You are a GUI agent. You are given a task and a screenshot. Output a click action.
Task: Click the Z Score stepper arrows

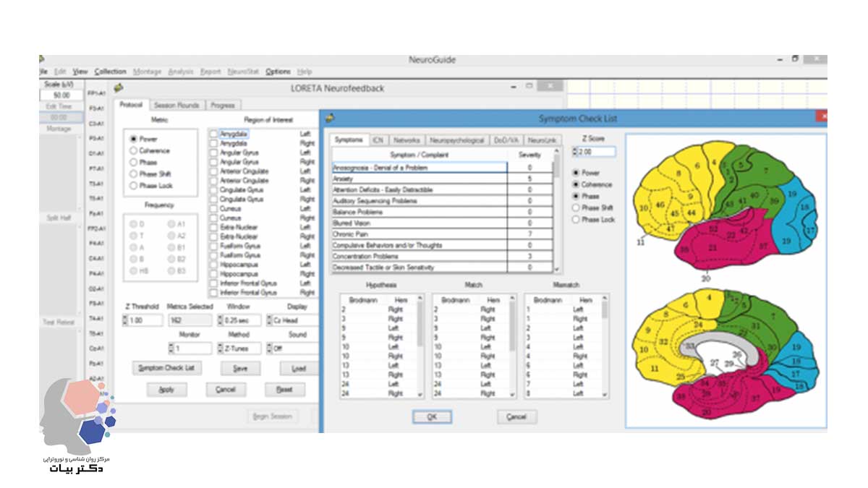[x=575, y=152]
